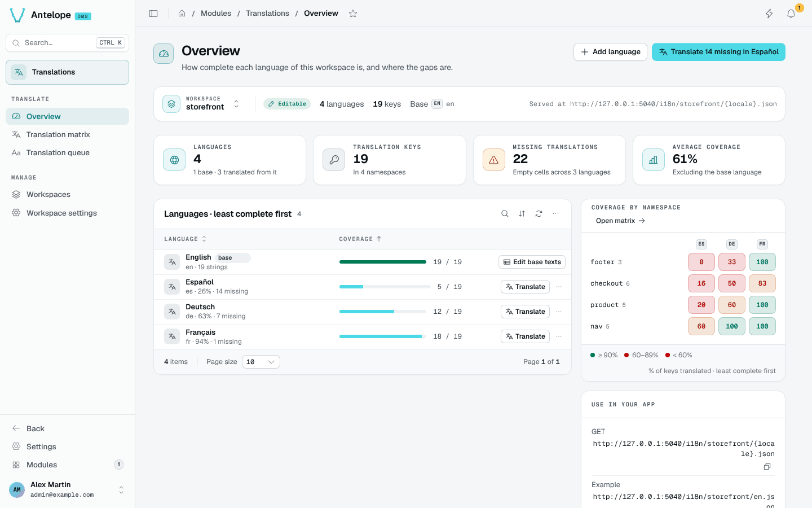812x508 pixels.
Task: Toggle the sidebar panel icon
Action: (x=153, y=14)
